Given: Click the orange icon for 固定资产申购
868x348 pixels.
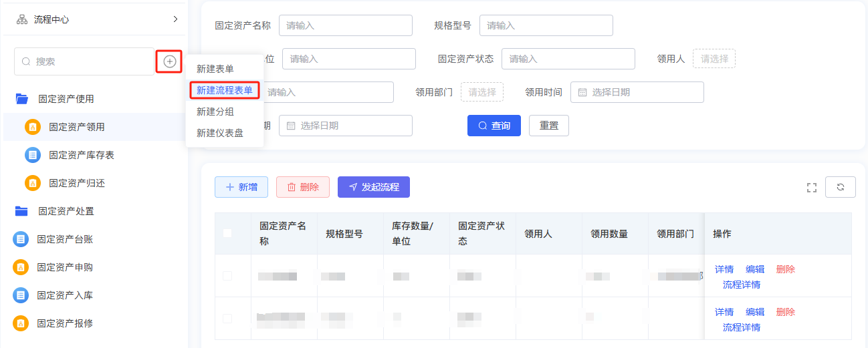Looking at the screenshot, I should click(21, 267).
